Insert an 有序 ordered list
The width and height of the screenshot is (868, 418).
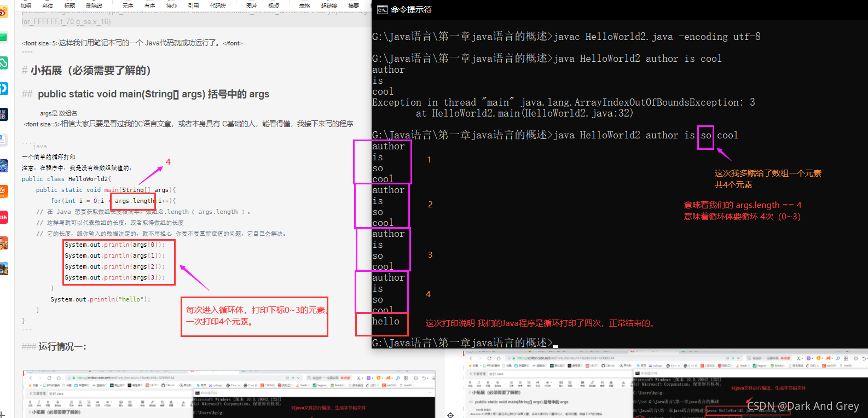point(150,5)
